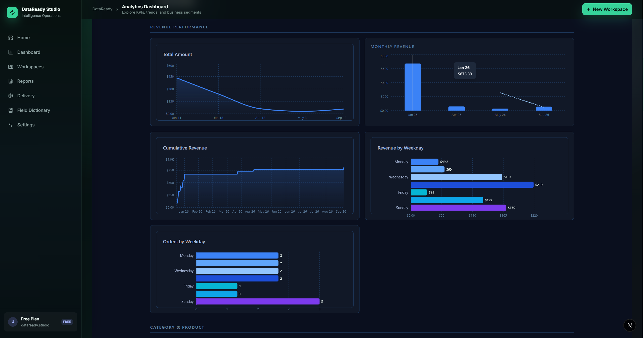The width and height of the screenshot is (644, 338).
Task: Click the DataReady Studio lightning logo icon
Action: click(x=12, y=12)
